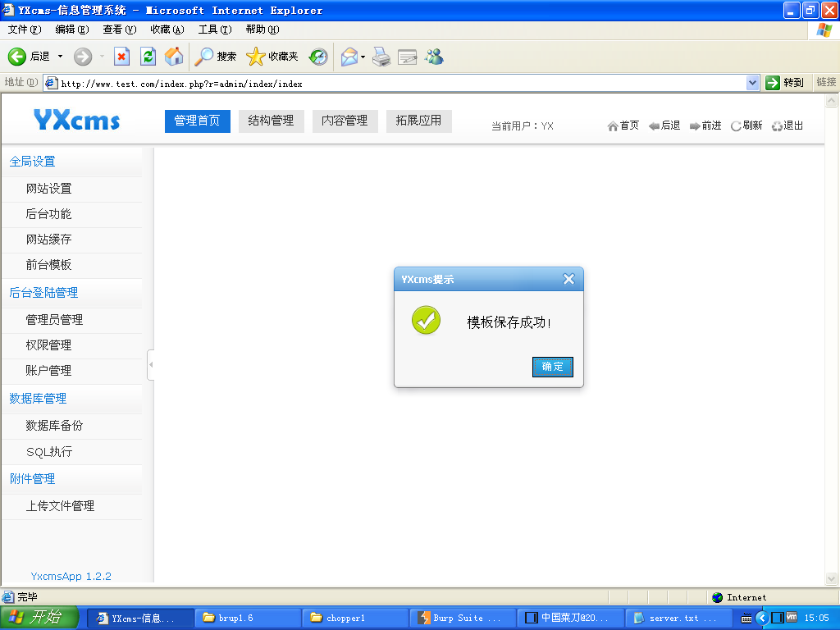Go to IE Home page icon
Viewport: 840px width, 630px height.
point(174,57)
